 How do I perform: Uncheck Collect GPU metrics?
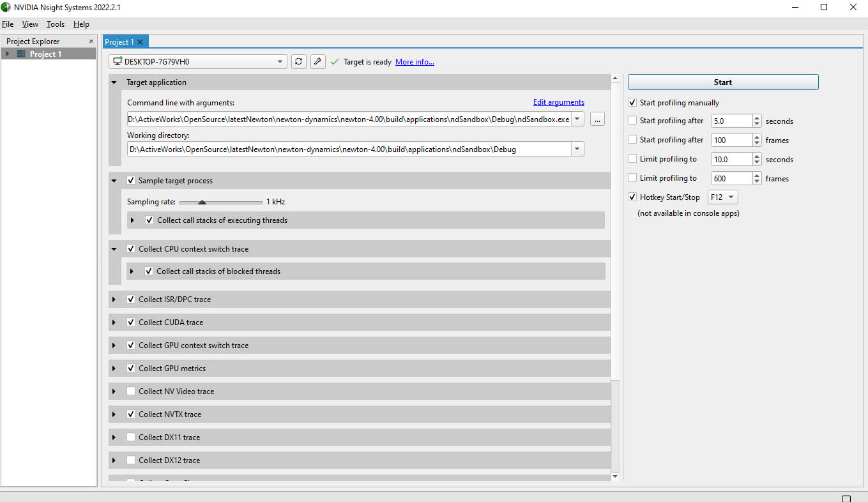coord(131,369)
